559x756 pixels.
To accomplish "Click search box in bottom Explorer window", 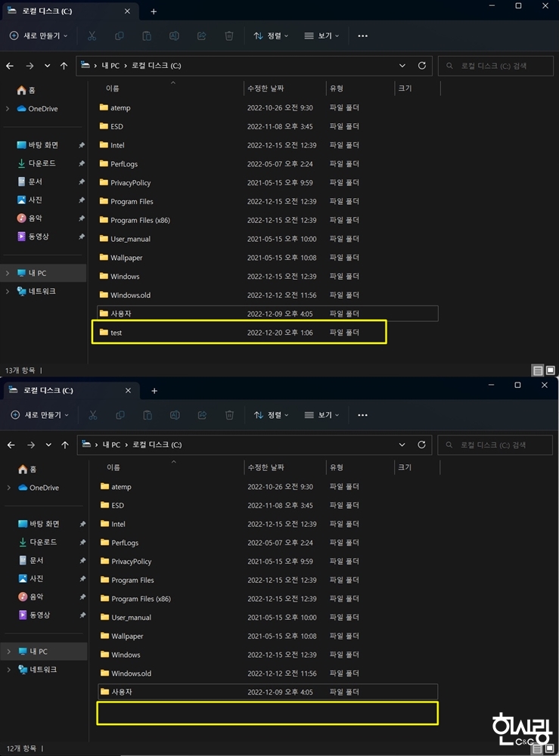I will click(x=495, y=445).
